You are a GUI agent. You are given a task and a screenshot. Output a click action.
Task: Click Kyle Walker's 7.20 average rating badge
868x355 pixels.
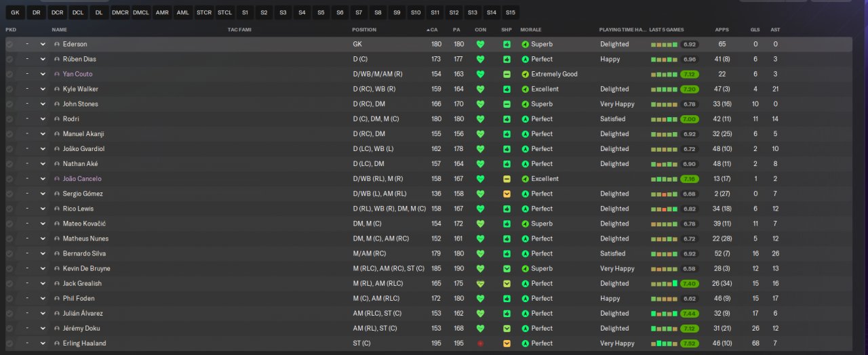pos(690,89)
